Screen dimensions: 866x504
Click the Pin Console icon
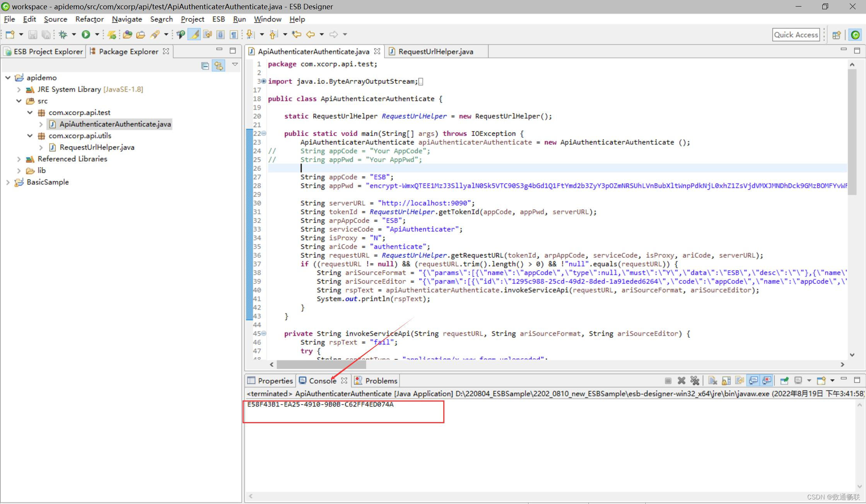(x=784, y=381)
